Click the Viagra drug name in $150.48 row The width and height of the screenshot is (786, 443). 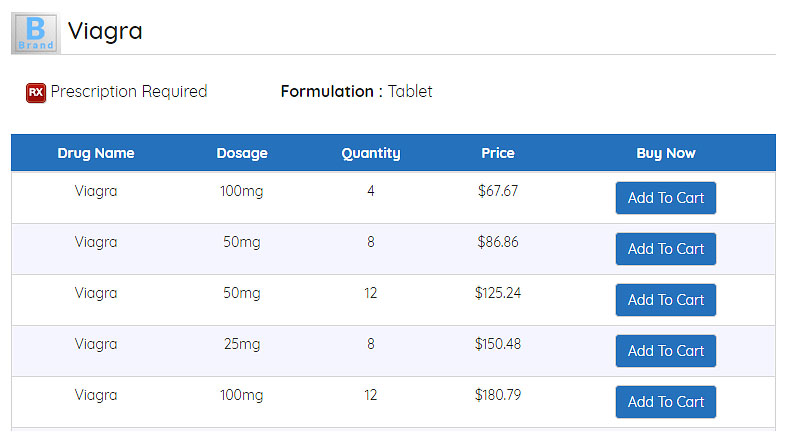(x=96, y=345)
